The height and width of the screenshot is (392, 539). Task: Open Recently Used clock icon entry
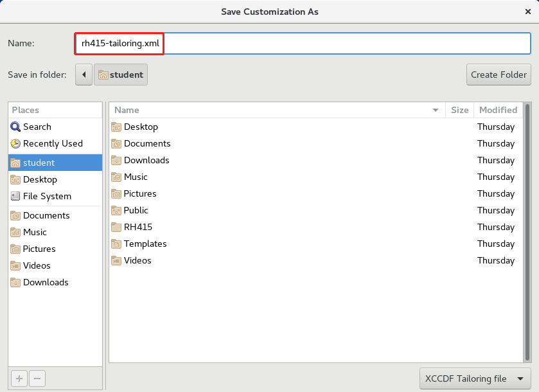(x=15, y=144)
